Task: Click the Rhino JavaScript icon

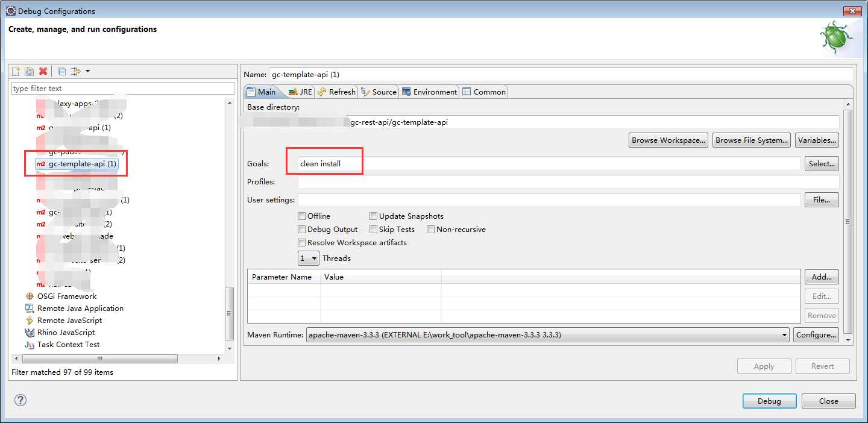Action: pos(30,332)
